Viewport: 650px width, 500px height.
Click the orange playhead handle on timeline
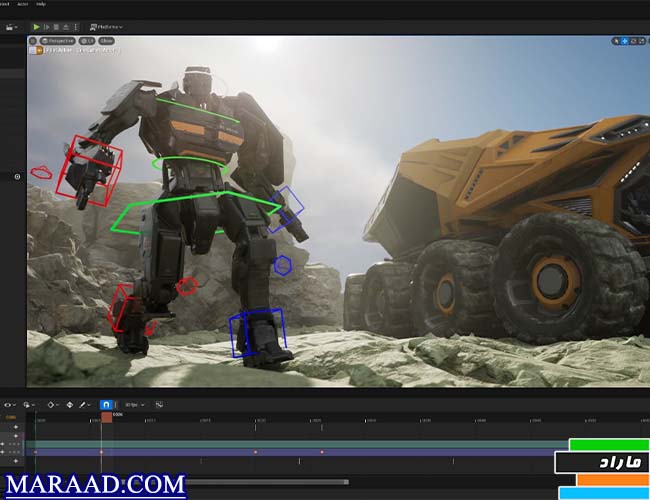click(x=107, y=417)
